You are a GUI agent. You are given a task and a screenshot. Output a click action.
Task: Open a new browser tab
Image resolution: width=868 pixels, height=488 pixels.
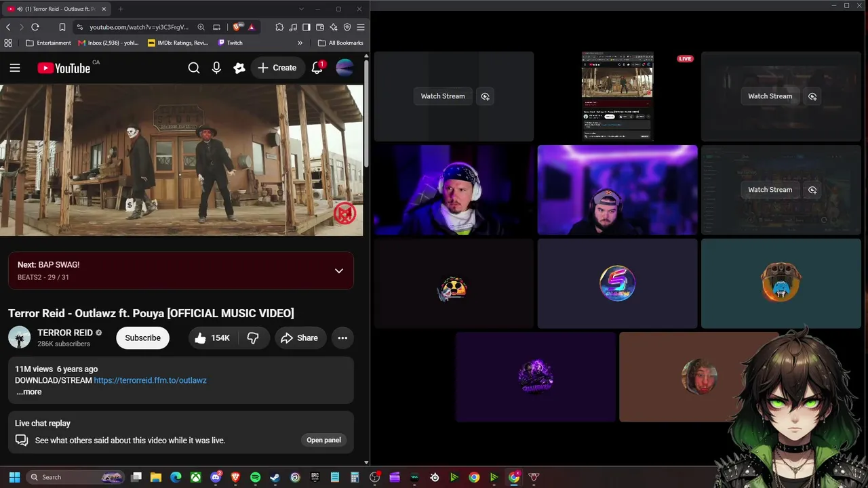tap(120, 9)
